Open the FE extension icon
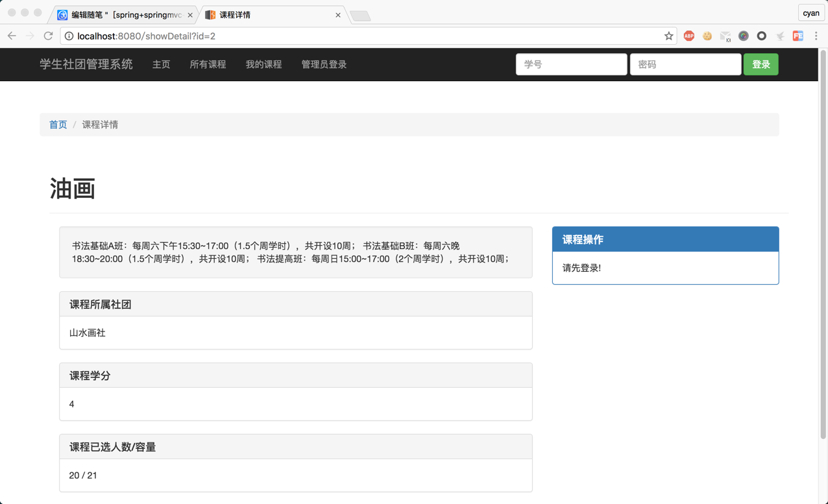Image resolution: width=828 pixels, height=504 pixels. [798, 36]
